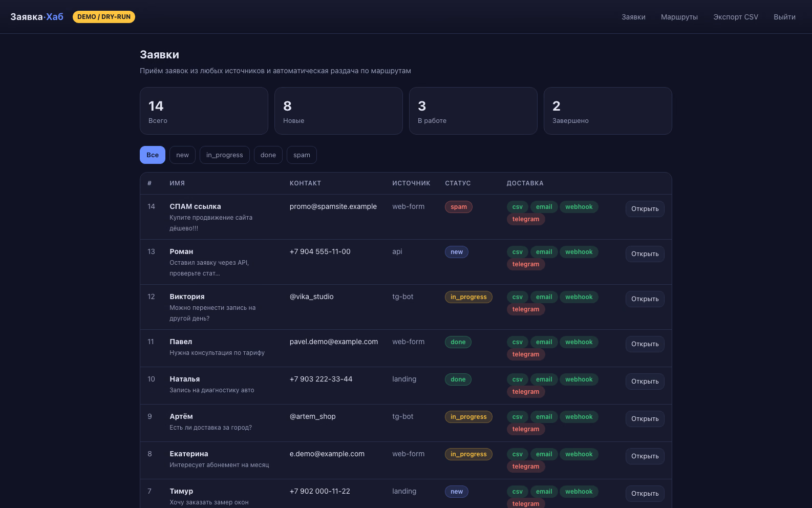The width and height of the screenshot is (812, 508).
Task: Open the Заявки navigation link
Action: click(633, 17)
